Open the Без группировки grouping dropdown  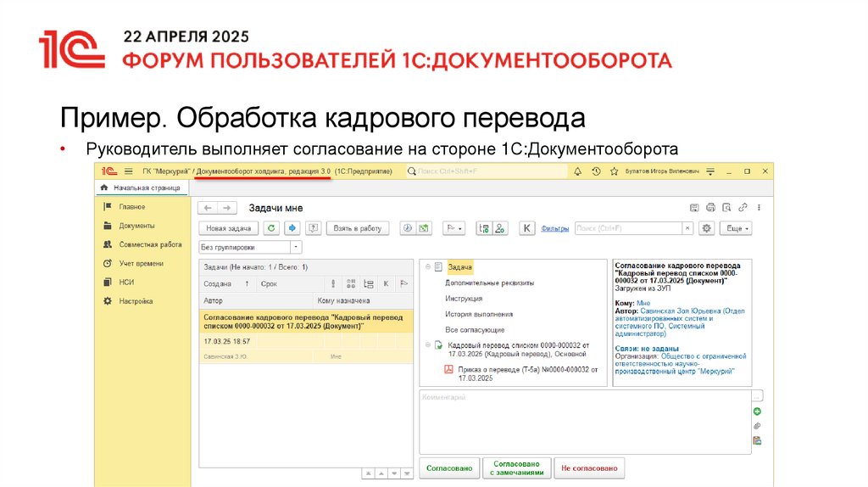pyautogui.click(x=296, y=247)
